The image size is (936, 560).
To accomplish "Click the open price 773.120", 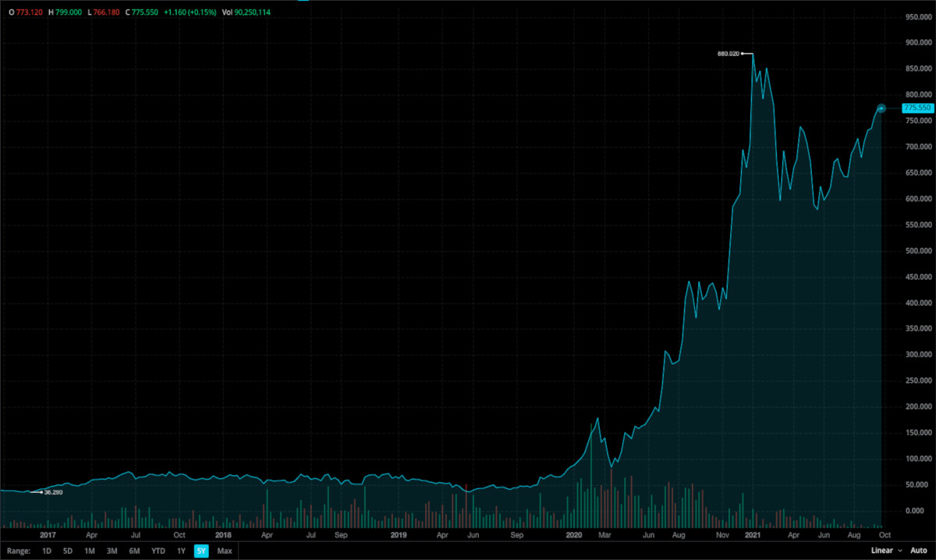I will [28, 12].
